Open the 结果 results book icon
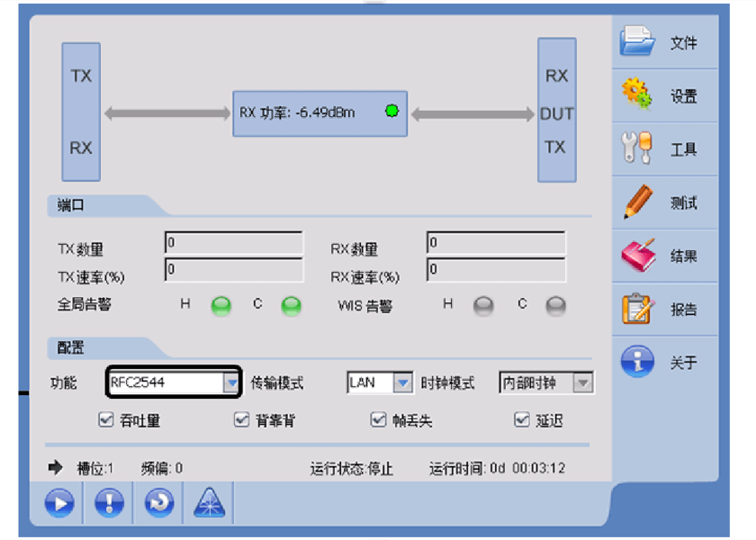The image size is (756, 540). tap(638, 256)
